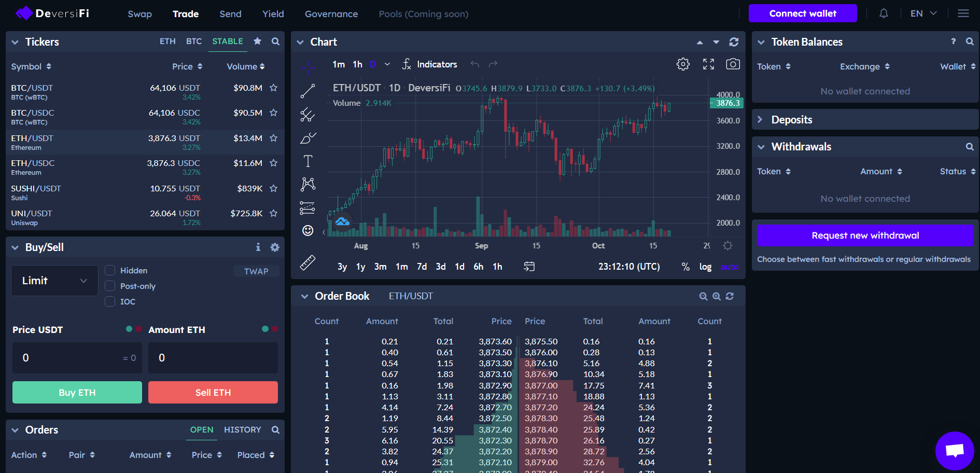Open the Limit order type dropdown
Viewport: 980px width, 473px height.
click(x=54, y=281)
